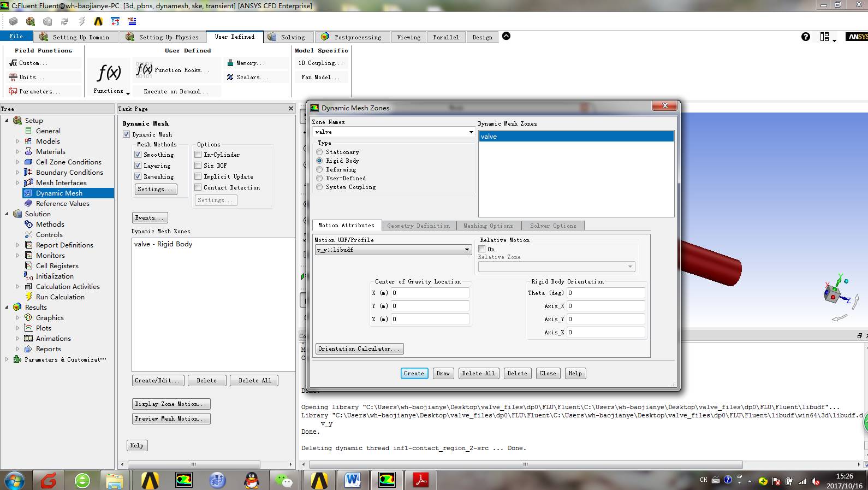Toggle the Layering mesh method
The width and height of the screenshot is (868, 490).
coord(138,166)
